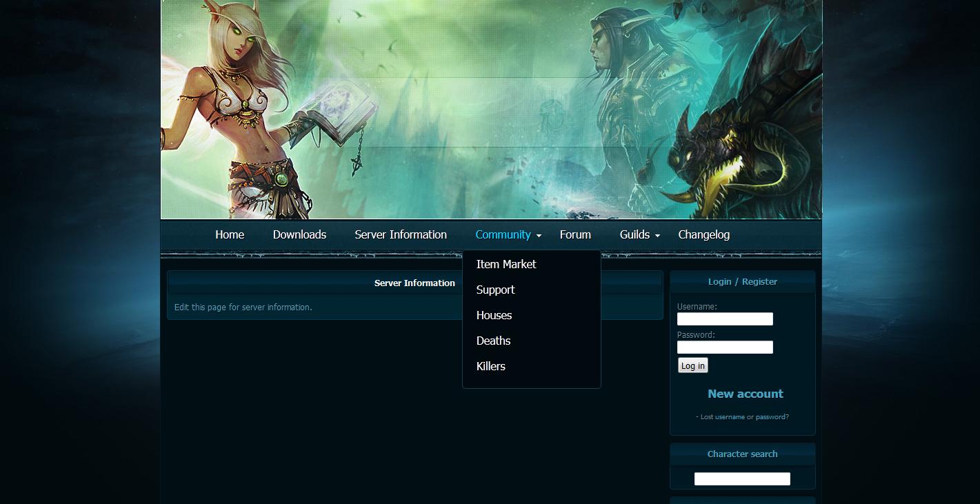Focus the Password input field

725,347
